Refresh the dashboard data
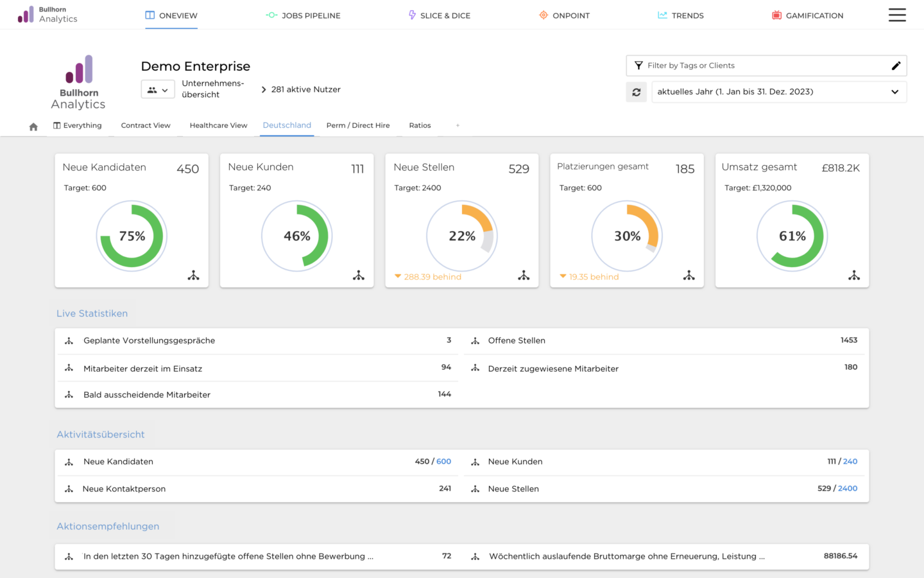The height and width of the screenshot is (578, 924). [636, 92]
